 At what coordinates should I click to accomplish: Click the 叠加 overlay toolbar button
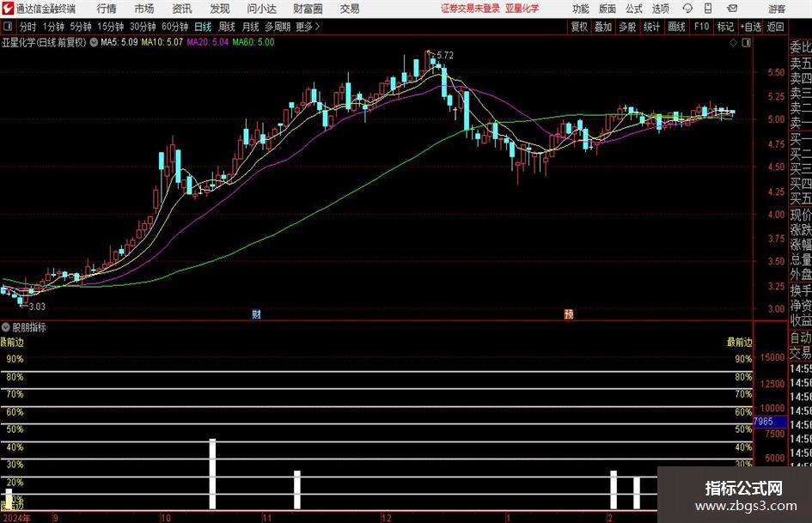click(x=603, y=27)
